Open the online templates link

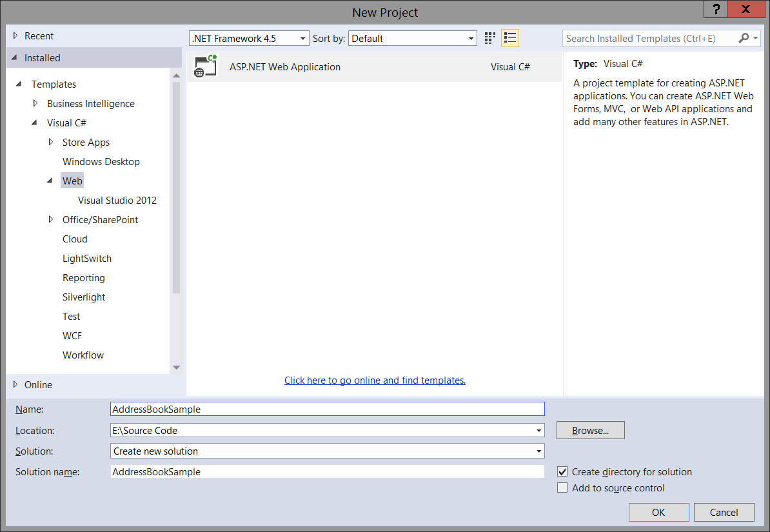point(375,380)
